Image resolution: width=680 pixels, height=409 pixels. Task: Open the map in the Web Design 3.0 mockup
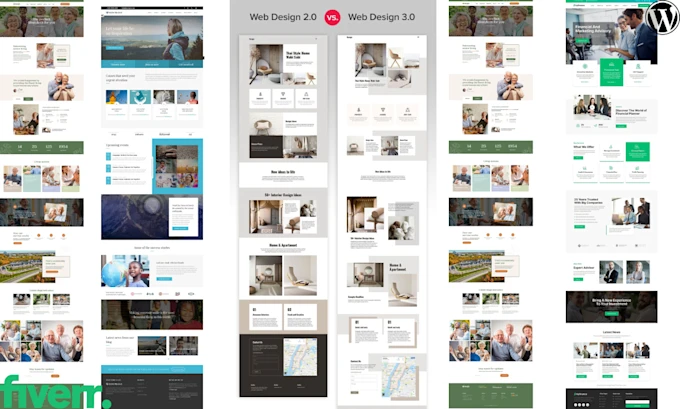[x=393, y=376]
